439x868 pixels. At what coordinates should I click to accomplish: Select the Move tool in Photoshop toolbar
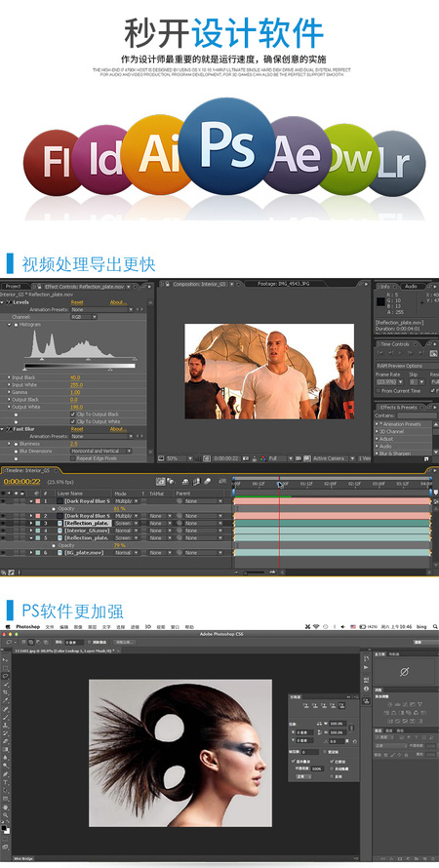click(x=6, y=660)
